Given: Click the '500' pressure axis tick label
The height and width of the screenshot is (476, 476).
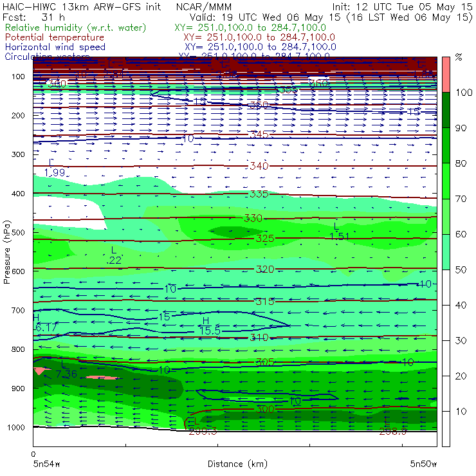Looking at the screenshot, I should point(18,232).
